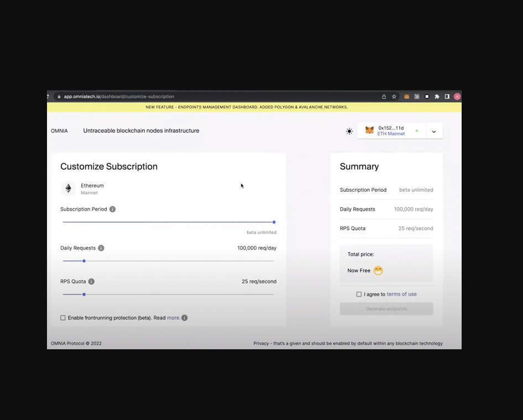Open the frontrunning Read more link
The width and height of the screenshot is (523, 420).
point(173,318)
